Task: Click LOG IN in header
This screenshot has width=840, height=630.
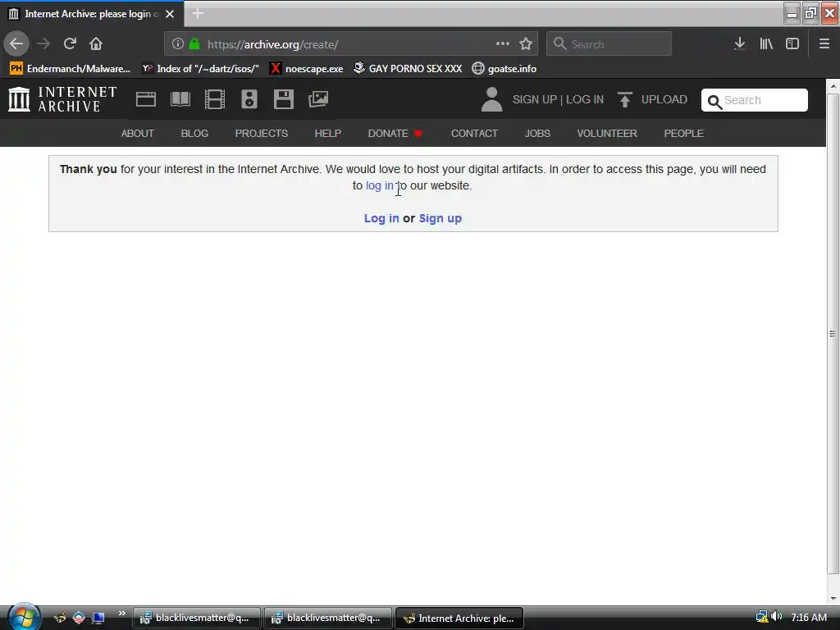Action: click(585, 99)
